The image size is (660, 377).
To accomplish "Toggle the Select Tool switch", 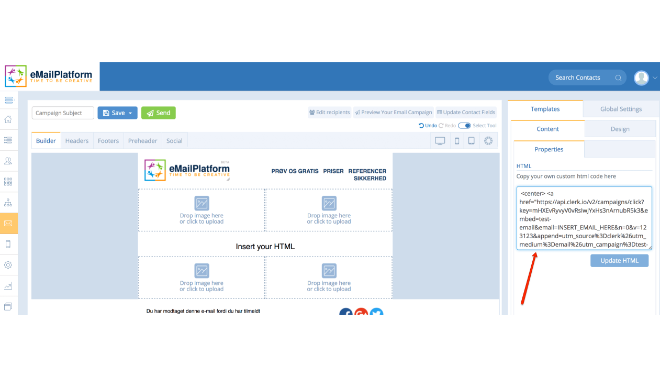I will [464, 125].
